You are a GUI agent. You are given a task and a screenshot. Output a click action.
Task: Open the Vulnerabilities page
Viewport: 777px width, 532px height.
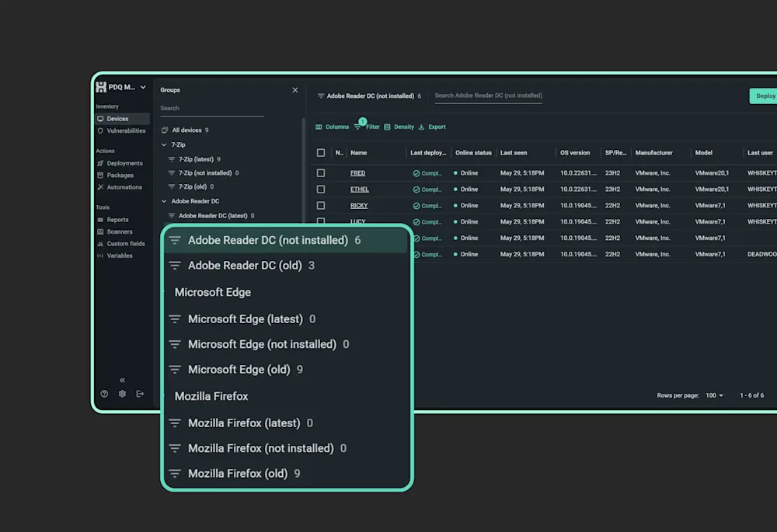(122, 130)
